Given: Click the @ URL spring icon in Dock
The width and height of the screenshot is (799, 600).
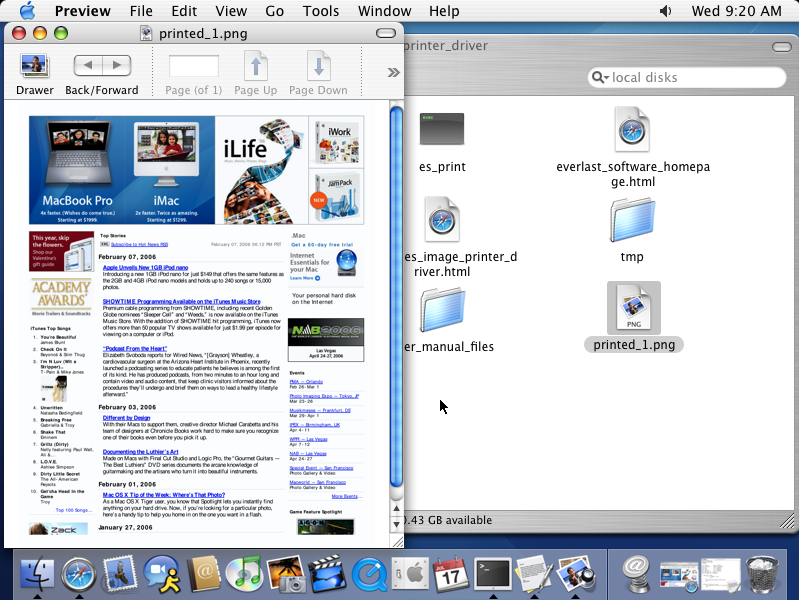Looking at the screenshot, I should click(x=635, y=573).
